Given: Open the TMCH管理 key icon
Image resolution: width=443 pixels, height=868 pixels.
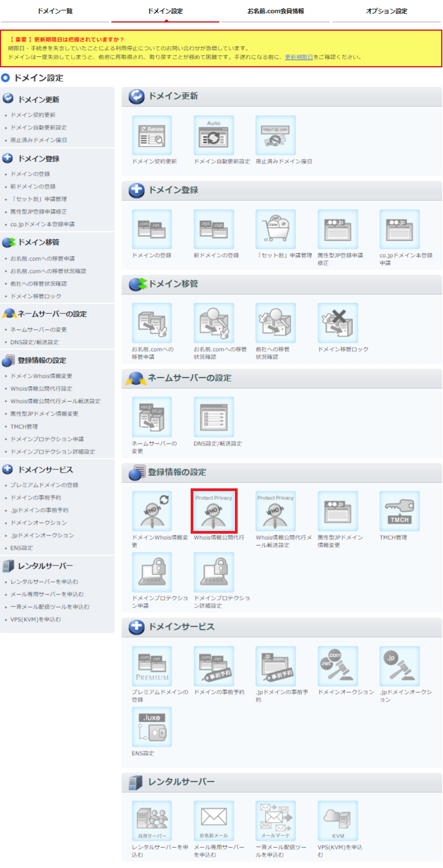Looking at the screenshot, I should (400, 511).
